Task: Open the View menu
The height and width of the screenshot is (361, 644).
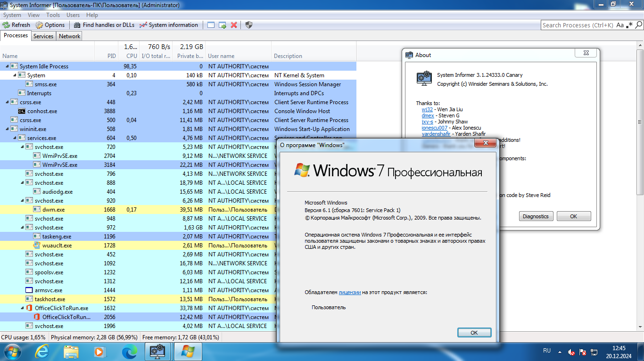Action: pos(33,15)
